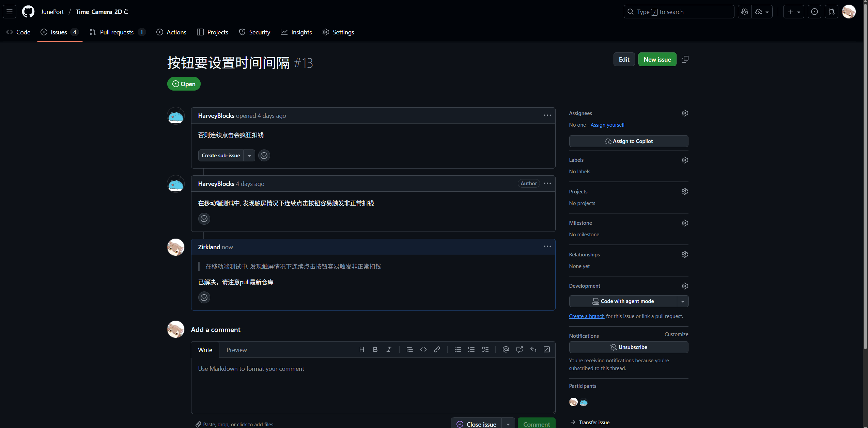
Task: Insert heading in comment editor
Action: pos(361,349)
